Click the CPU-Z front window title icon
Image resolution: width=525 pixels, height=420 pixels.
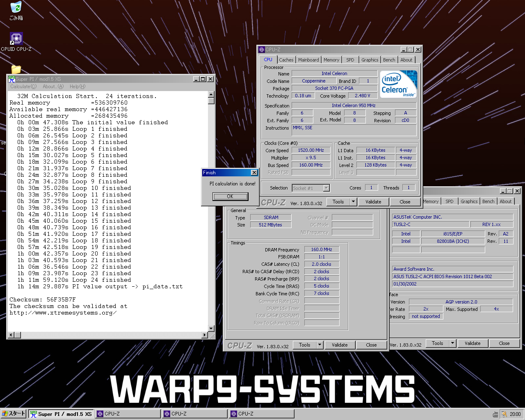[262, 50]
